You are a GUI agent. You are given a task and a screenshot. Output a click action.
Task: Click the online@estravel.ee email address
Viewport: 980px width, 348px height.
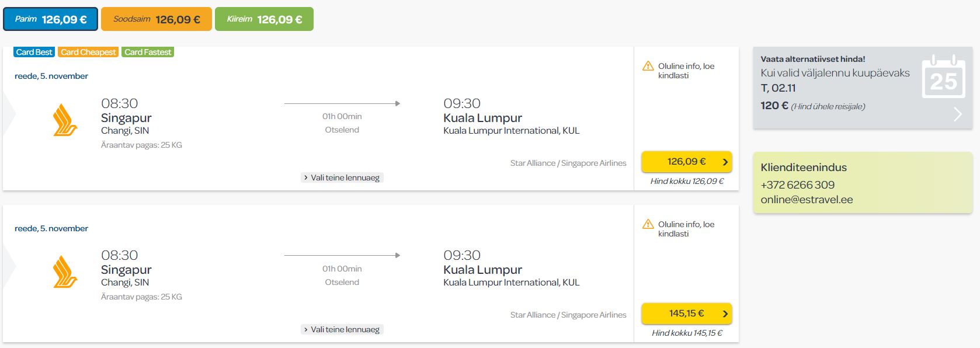807,200
